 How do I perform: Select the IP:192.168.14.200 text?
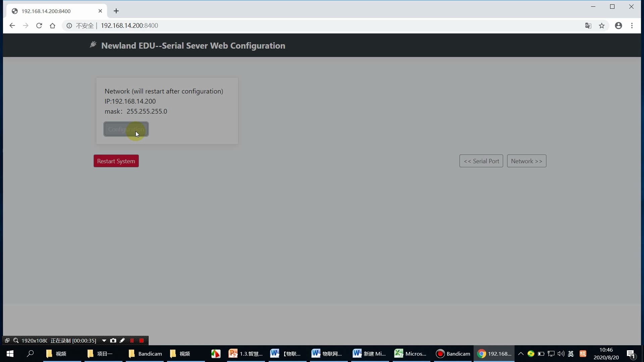(x=130, y=101)
